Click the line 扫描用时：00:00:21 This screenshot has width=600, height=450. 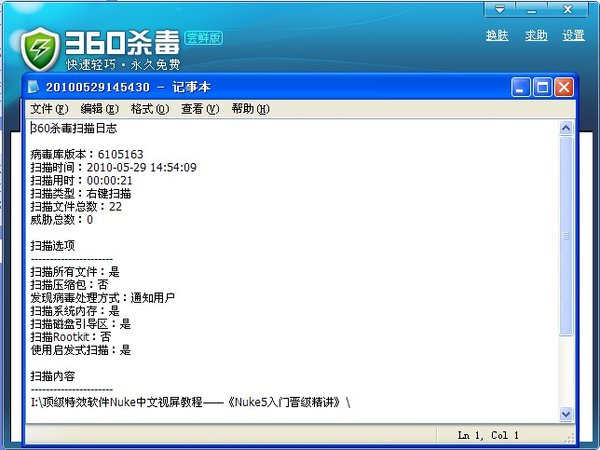82,180
